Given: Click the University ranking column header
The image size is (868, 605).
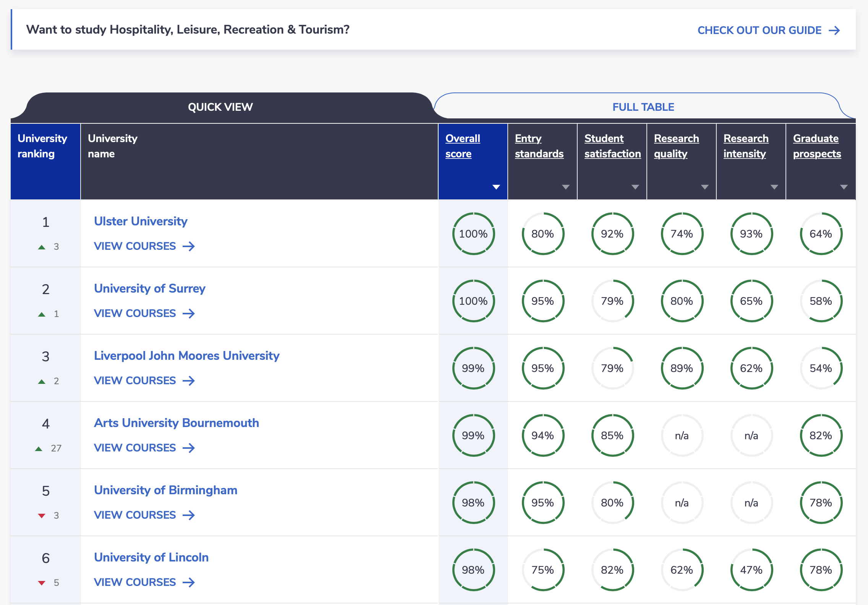Looking at the screenshot, I should click(x=45, y=161).
